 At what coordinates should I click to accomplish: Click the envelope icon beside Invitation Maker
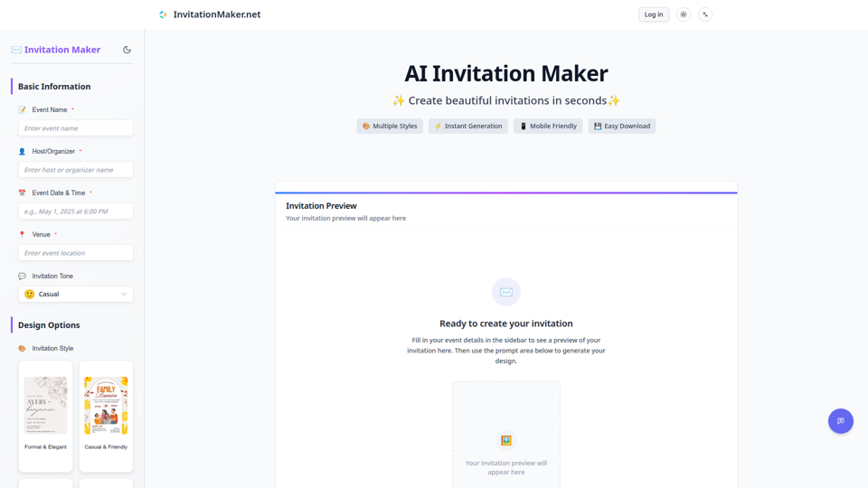tap(16, 50)
